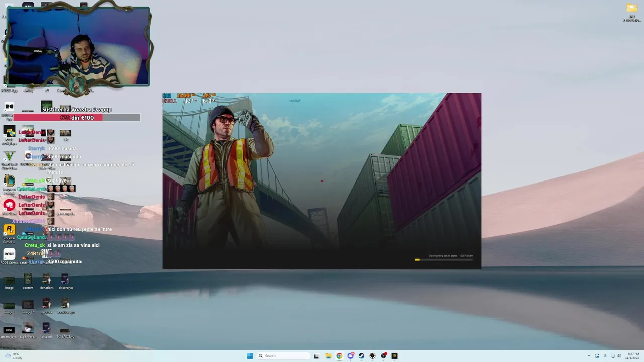Click chat message 'si le am zis sa vina aici'
This screenshot has width=644, height=362.
coord(73,245)
